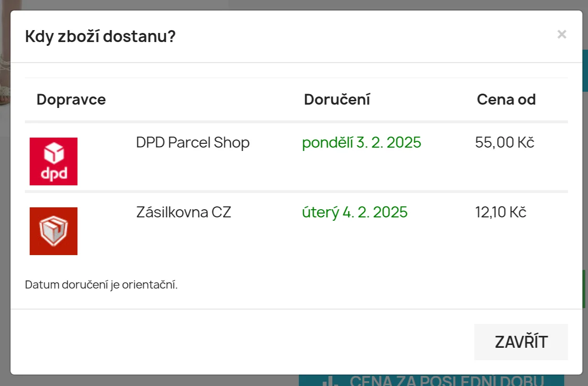This screenshot has width=588, height=386.
Task: Click the Cena od column header
Action: pyautogui.click(x=506, y=99)
